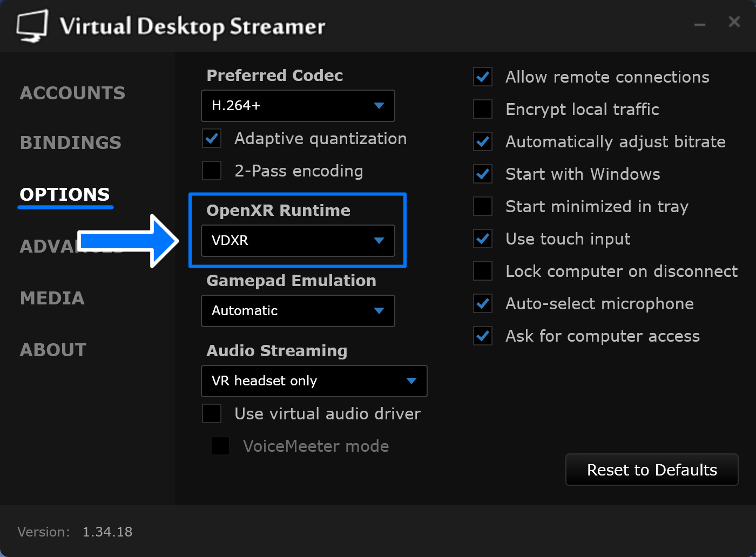This screenshot has height=557, width=756.
Task: Toggle VoiceMeeter mode checkbox
Action: point(220,446)
